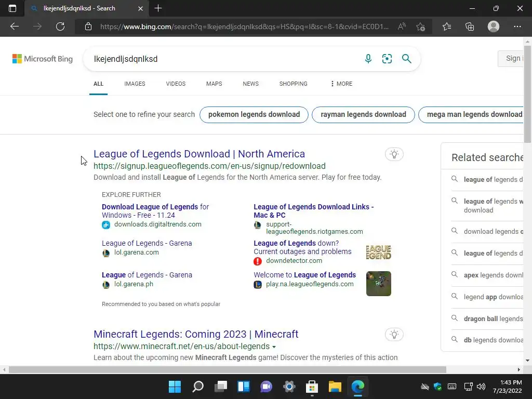Open File Explorer from taskbar
This screenshot has height=399, width=532.
pyautogui.click(x=335, y=387)
